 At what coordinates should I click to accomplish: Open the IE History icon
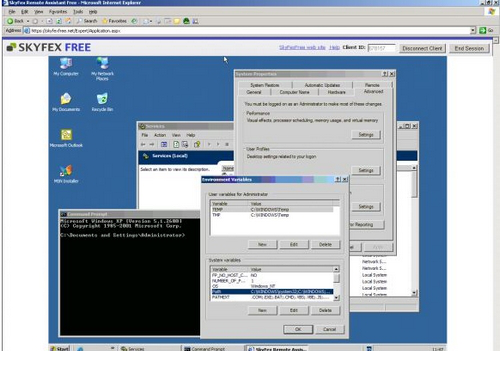click(134, 21)
